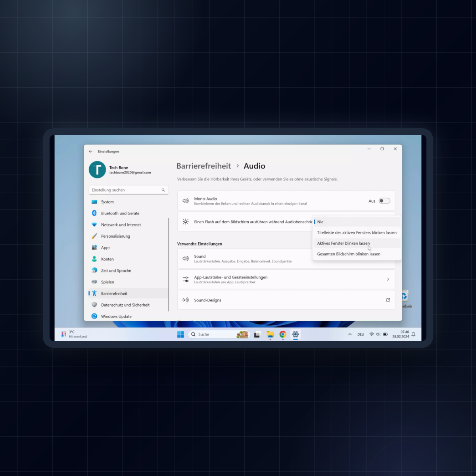Click the chevron on App-Lautstärke row
Image resolution: width=476 pixels, height=476 pixels.
click(388, 280)
